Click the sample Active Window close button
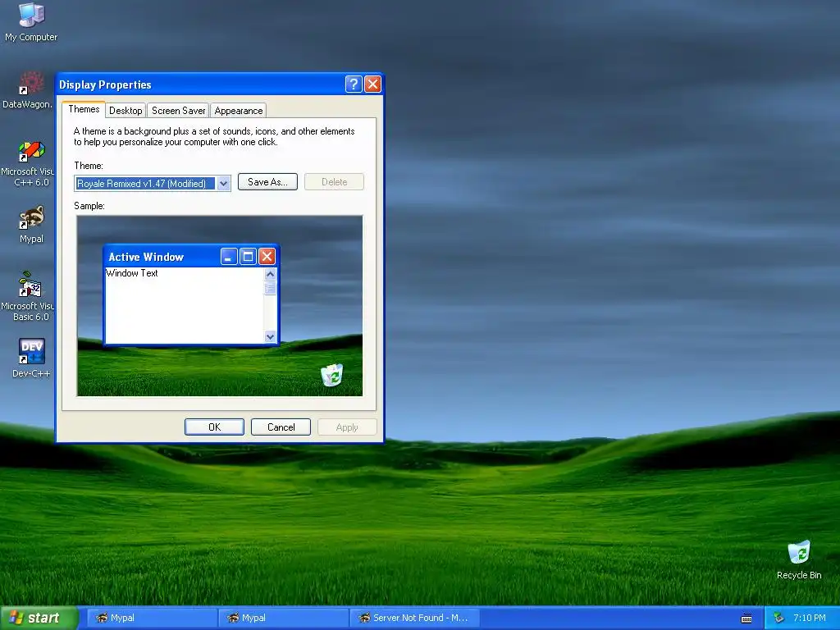This screenshot has height=630, width=840. pos(267,257)
